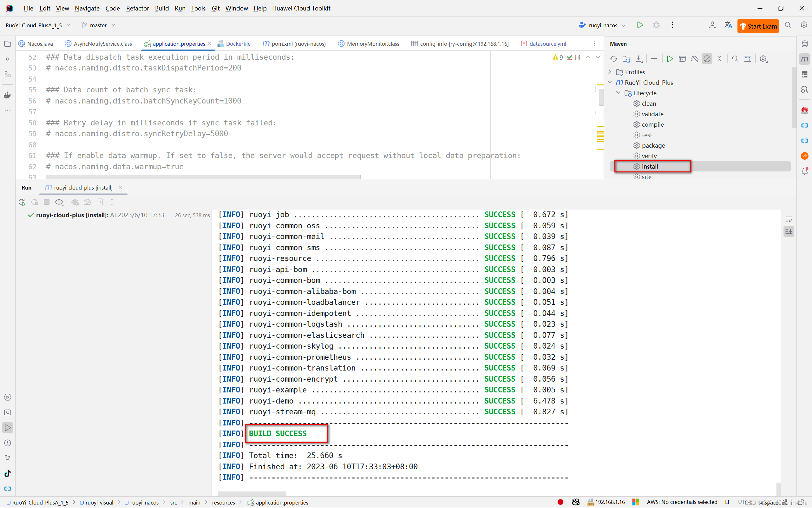This screenshot has width=812, height=508.
Task: Open the RuoYi-Cloud-PlusA_1_5 project dropdown
Action: 37,25
